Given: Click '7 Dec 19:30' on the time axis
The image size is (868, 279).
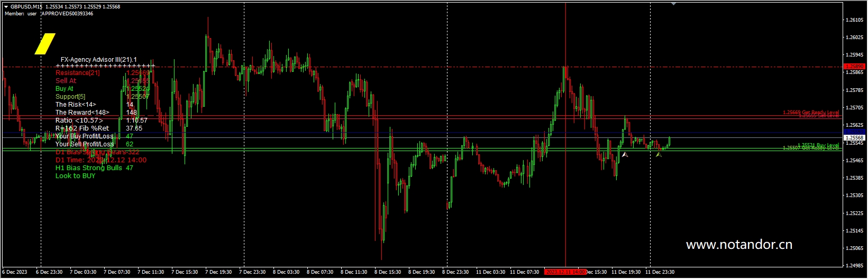Looking at the screenshot, I should tap(218, 272).
